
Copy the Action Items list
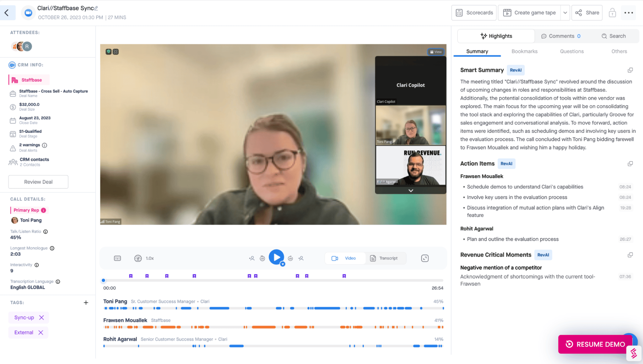click(630, 164)
